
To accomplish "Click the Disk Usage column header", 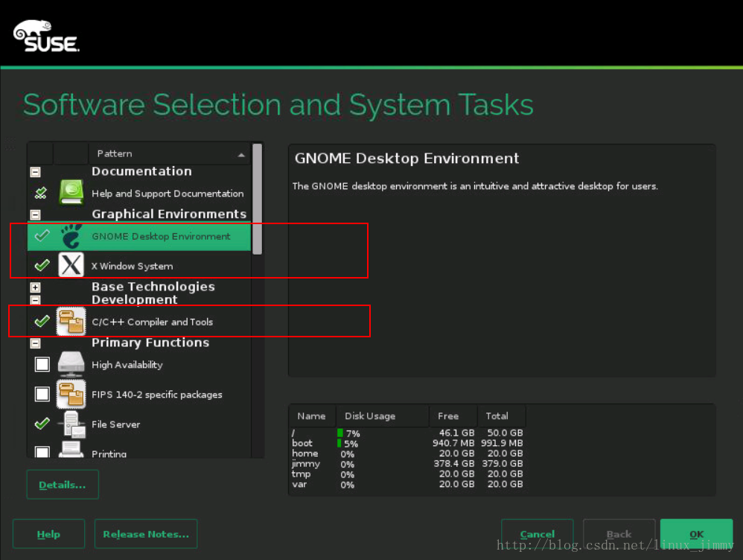I will pyautogui.click(x=383, y=416).
